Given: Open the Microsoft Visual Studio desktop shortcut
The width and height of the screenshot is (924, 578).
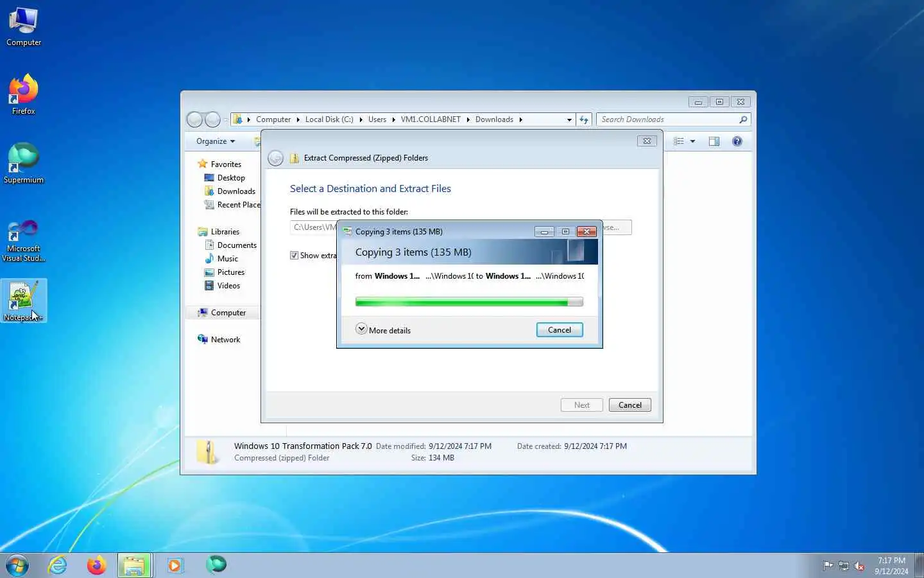Looking at the screenshot, I should pos(24,241).
